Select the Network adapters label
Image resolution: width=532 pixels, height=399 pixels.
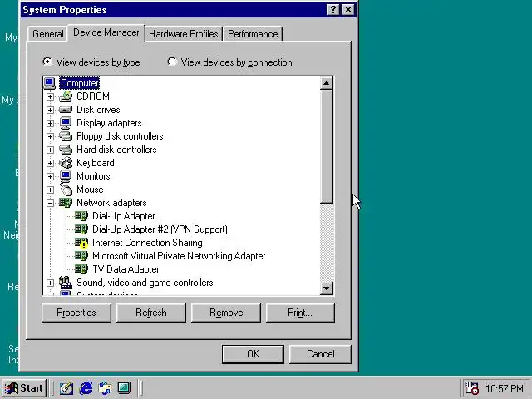coord(111,203)
